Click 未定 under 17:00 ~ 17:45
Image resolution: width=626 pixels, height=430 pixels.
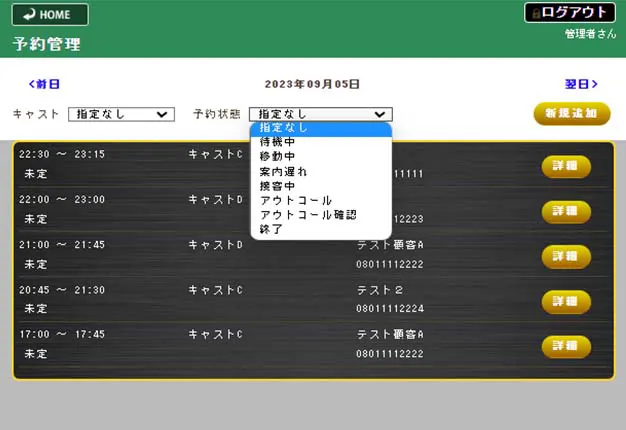pyautogui.click(x=36, y=354)
